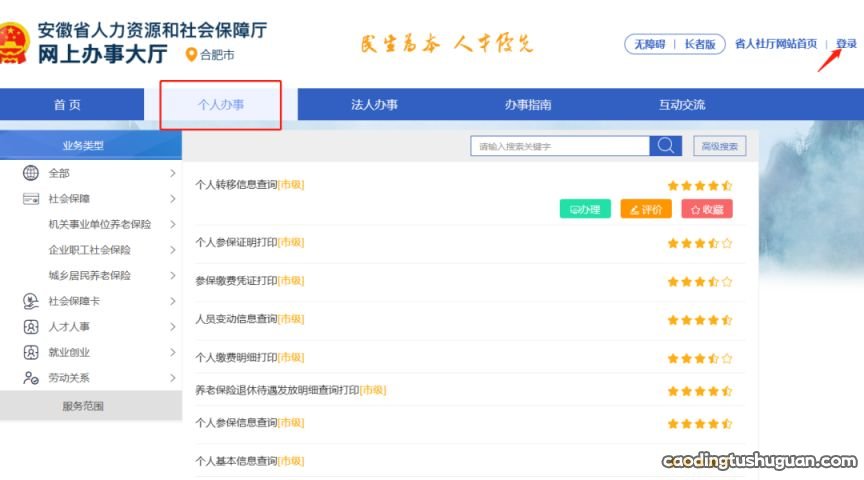Click the icon beside 就业创业
The width and height of the screenshot is (864, 480).
31,352
